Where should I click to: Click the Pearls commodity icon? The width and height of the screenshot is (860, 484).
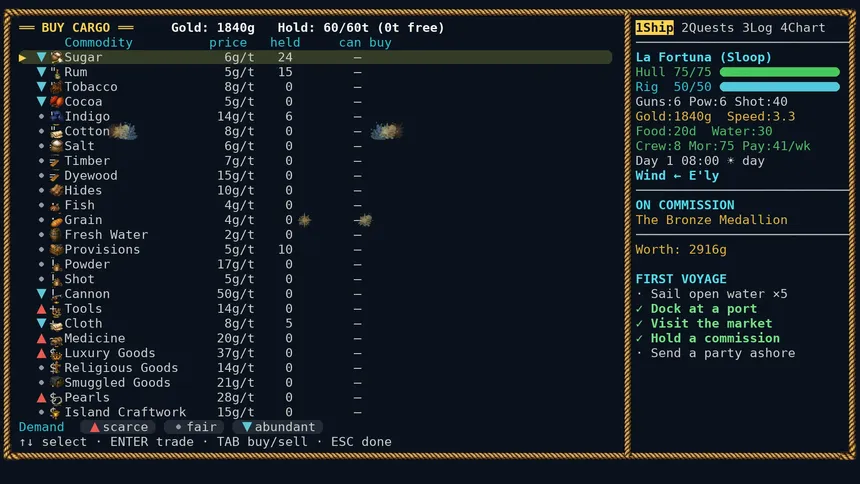56,398
